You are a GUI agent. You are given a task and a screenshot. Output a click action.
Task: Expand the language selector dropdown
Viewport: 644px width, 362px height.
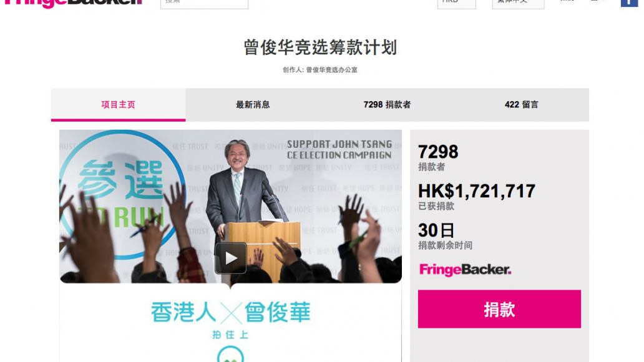(x=518, y=4)
